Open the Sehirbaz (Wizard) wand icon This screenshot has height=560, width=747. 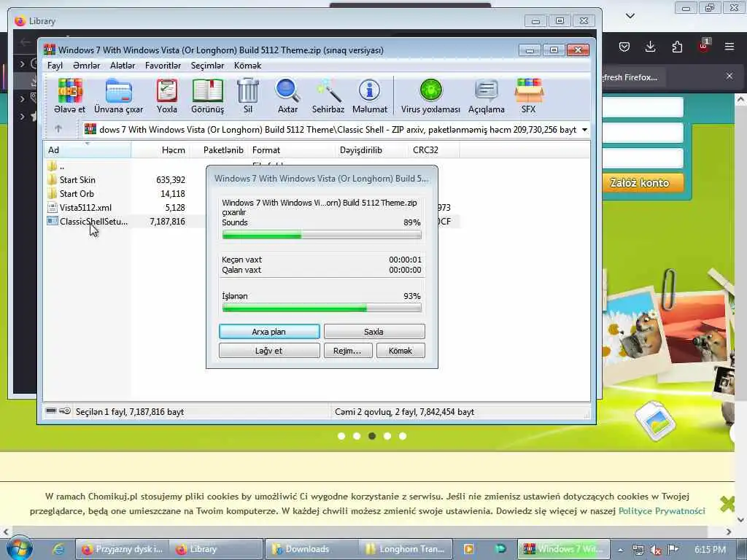(x=328, y=96)
